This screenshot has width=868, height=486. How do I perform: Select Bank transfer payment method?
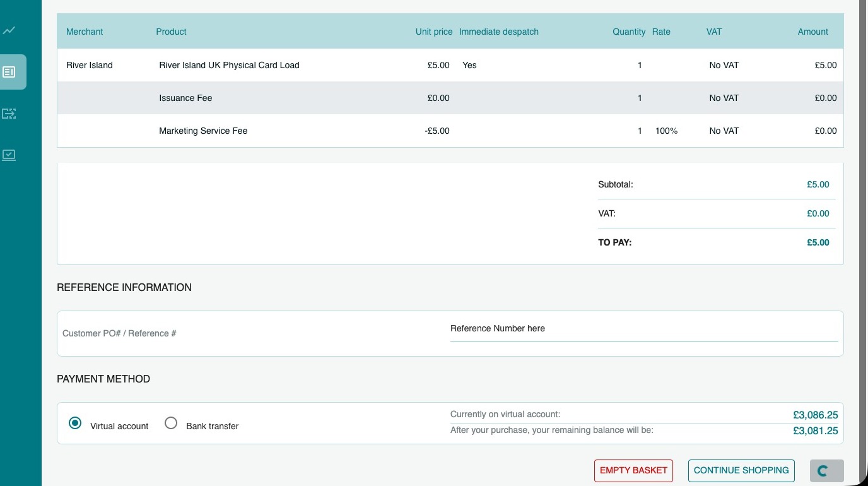[171, 424]
